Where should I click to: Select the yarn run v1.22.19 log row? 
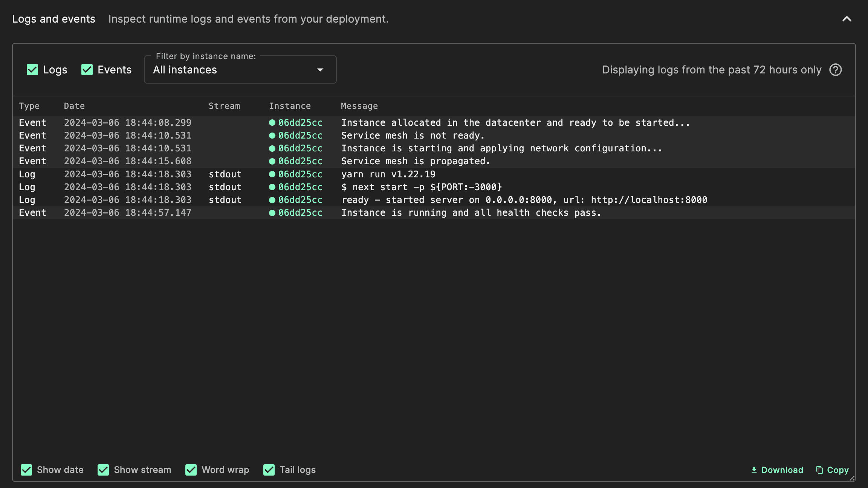388,174
